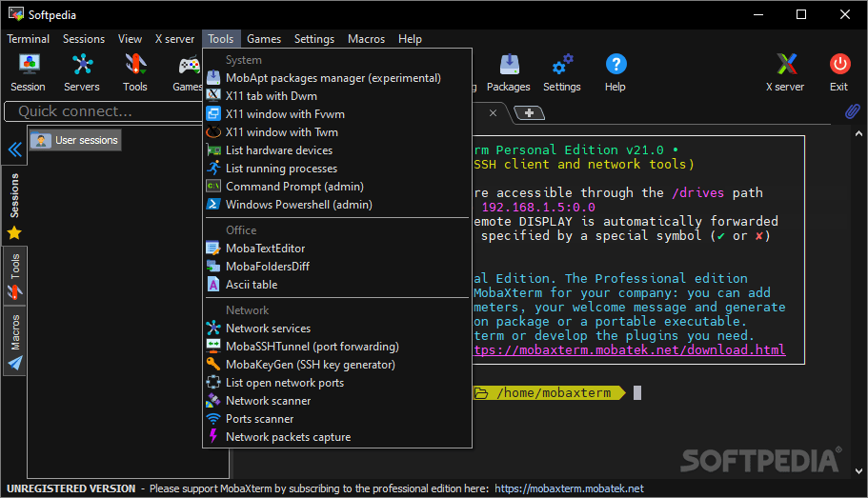Click the Session toolbar icon
This screenshot has height=498, width=868.
point(29,72)
